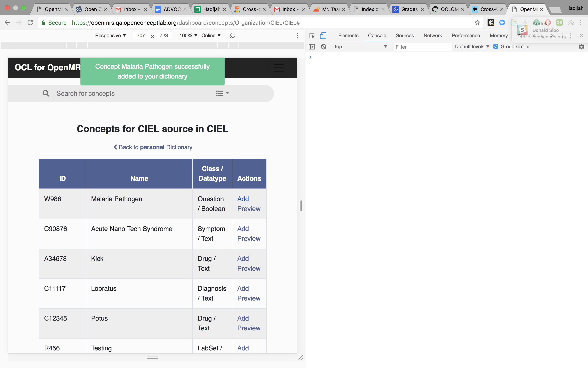
Task: Click the browser back arrow
Action: [x=7, y=23]
